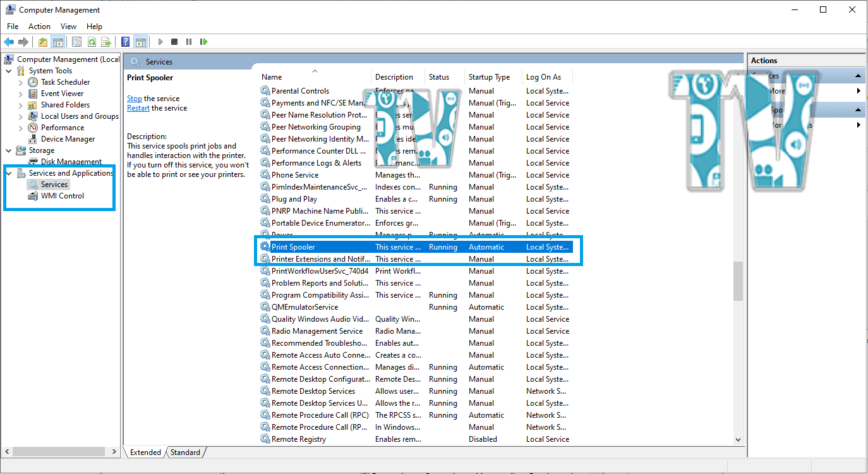This screenshot has width=868, height=474.
Task: Open the Action menu
Action: [x=39, y=27]
